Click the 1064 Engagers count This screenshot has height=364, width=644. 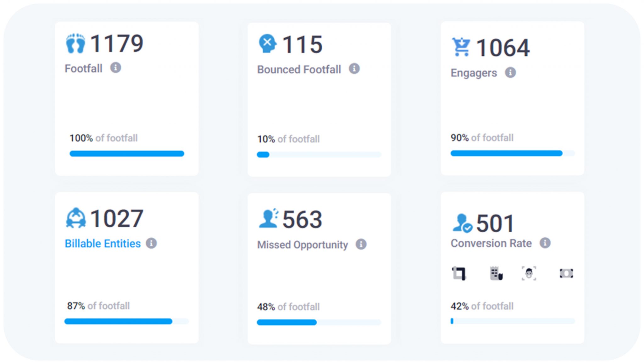coord(503,48)
